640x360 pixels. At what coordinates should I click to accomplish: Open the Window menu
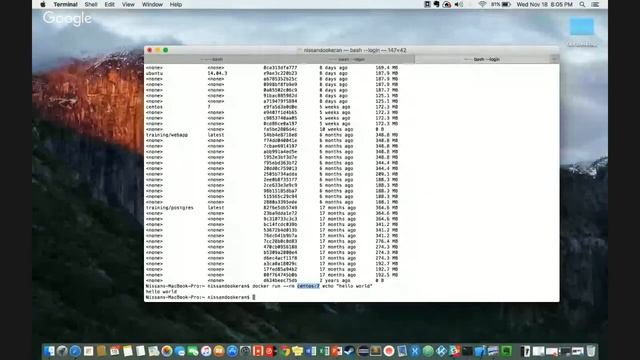(x=152, y=4)
